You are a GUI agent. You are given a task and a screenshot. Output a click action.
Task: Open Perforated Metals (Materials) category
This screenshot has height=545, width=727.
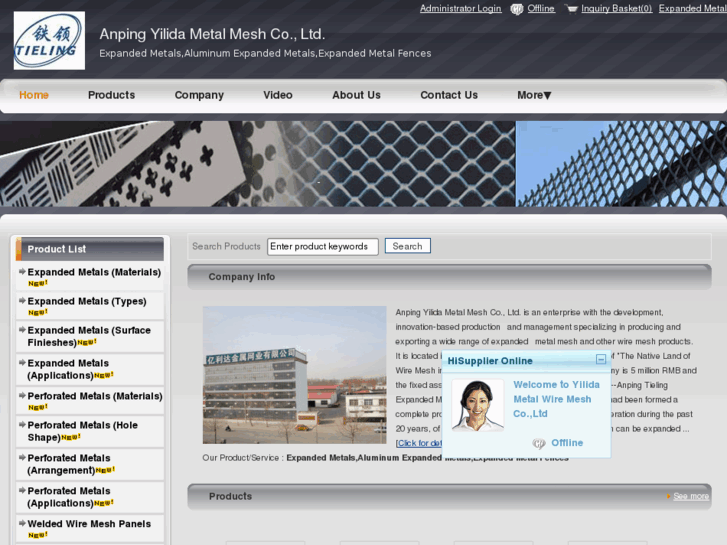coord(95,396)
